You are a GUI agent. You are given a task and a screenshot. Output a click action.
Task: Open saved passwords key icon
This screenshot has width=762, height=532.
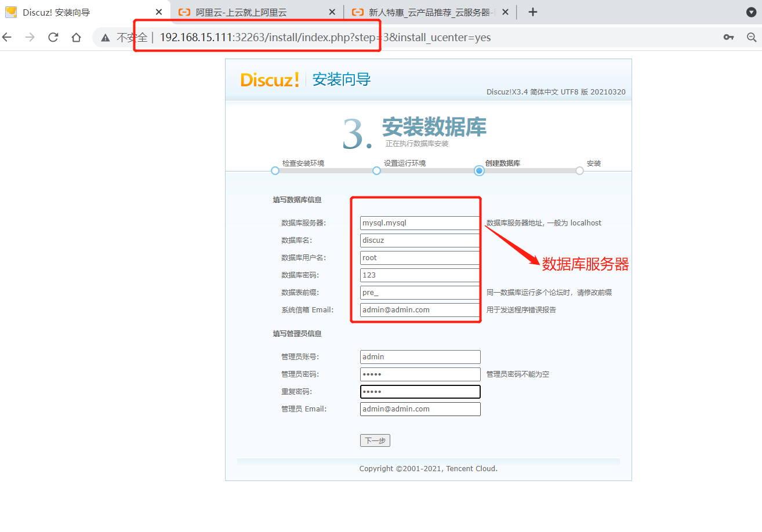(x=728, y=38)
